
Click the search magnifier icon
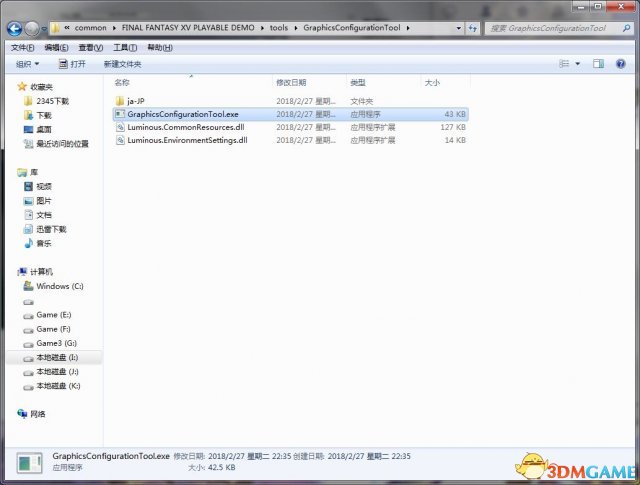click(x=627, y=28)
